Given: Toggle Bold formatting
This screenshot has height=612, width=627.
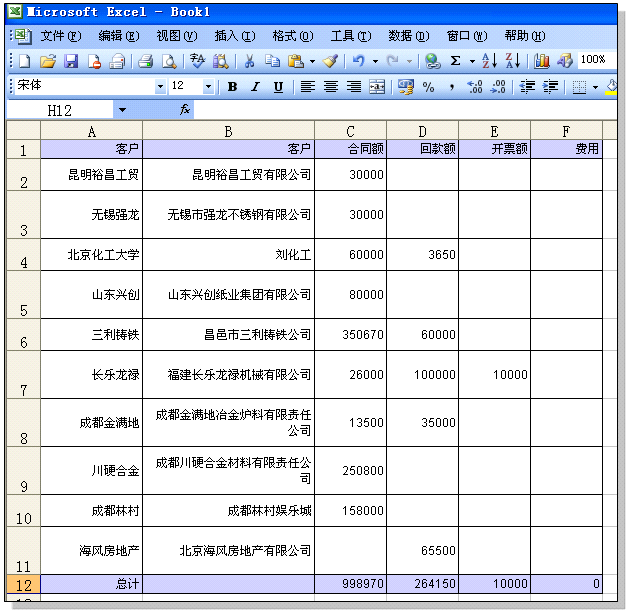Looking at the screenshot, I should click(232, 87).
